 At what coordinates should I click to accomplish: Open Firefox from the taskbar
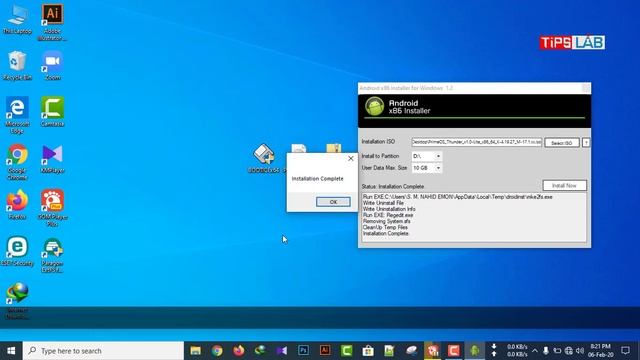[x=239, y=351]
